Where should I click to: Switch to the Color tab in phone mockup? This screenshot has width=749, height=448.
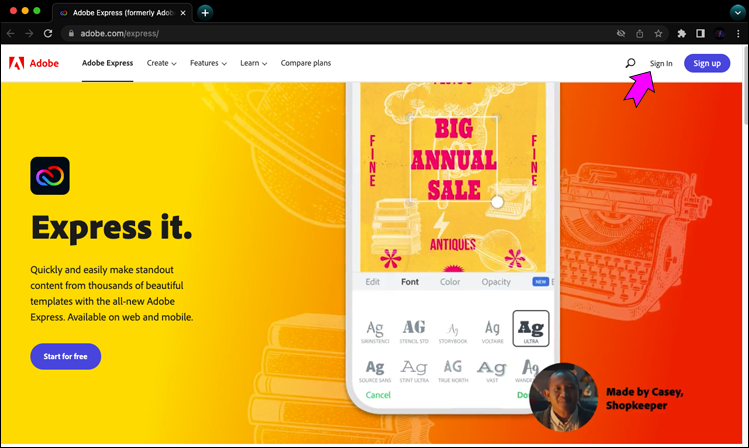click(x=450, y=282)
